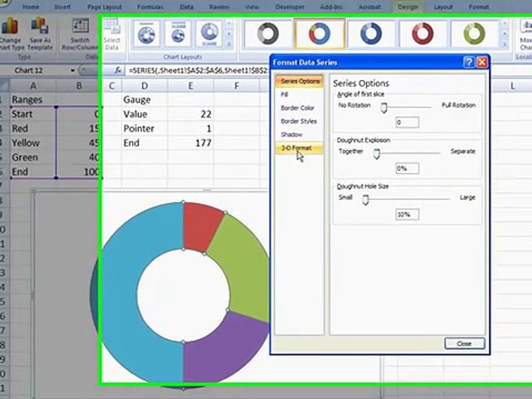Open the Insert ribbon tab
The image size is (532, 399).
pos(63,7)
